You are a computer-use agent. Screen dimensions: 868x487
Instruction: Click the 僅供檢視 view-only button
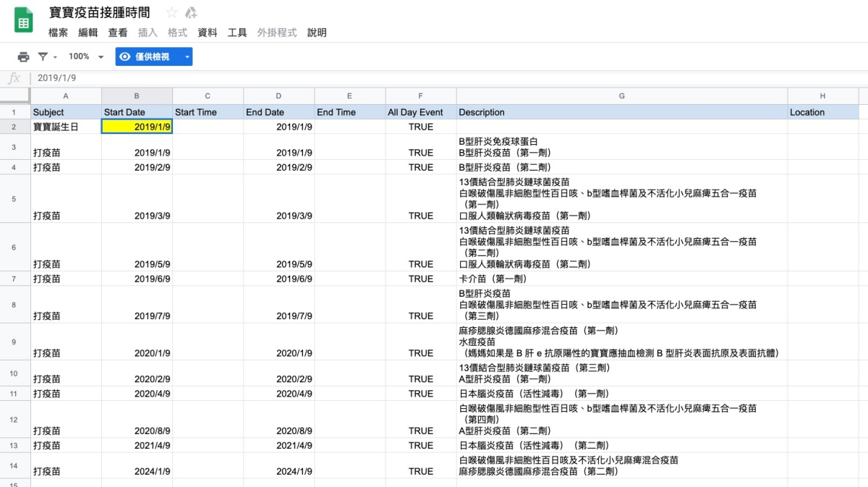tap(145, 56)
